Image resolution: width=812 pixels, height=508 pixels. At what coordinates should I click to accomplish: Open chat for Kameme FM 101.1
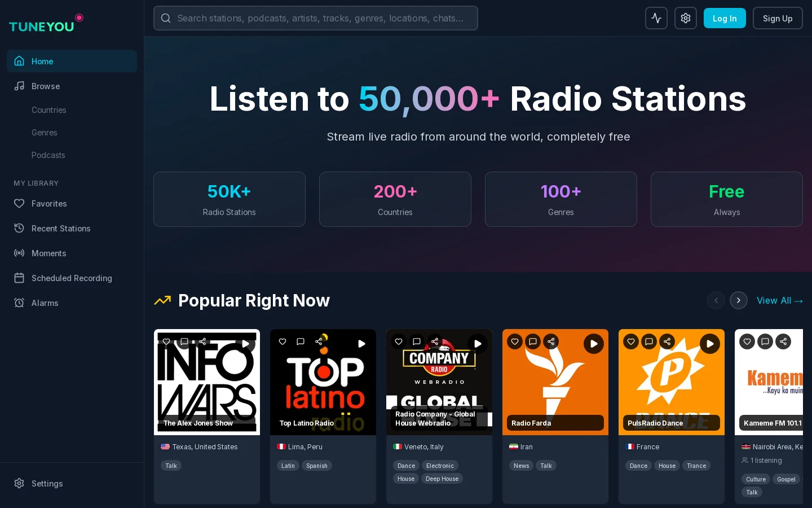[x=765, y=341]
